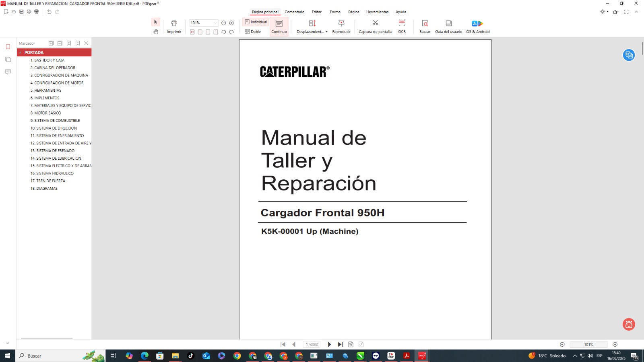644x362 pixels.
Task: Set view to actual size 1:1
Action: 192,32
